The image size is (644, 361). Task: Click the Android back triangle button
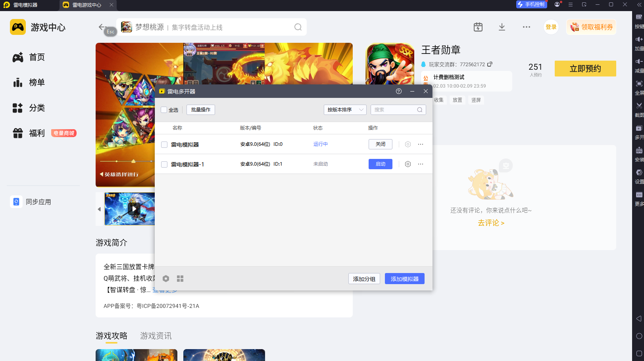[639, 319]
